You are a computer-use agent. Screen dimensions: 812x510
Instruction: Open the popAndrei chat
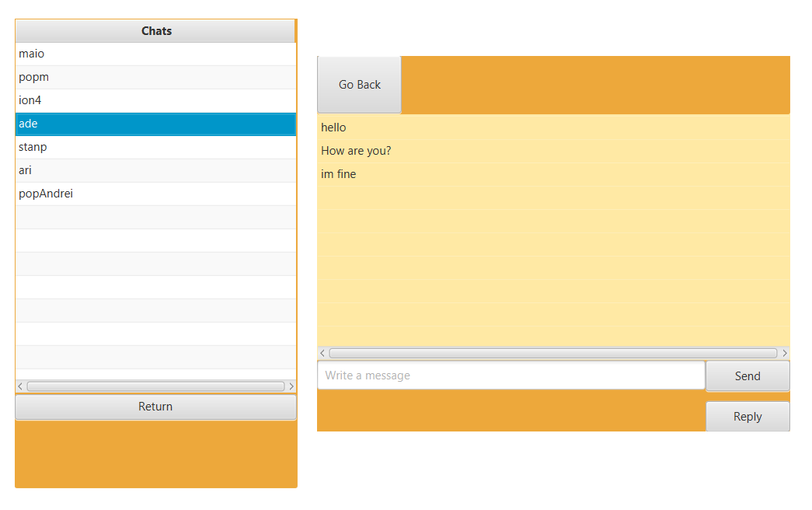click(x=156, y=194)
